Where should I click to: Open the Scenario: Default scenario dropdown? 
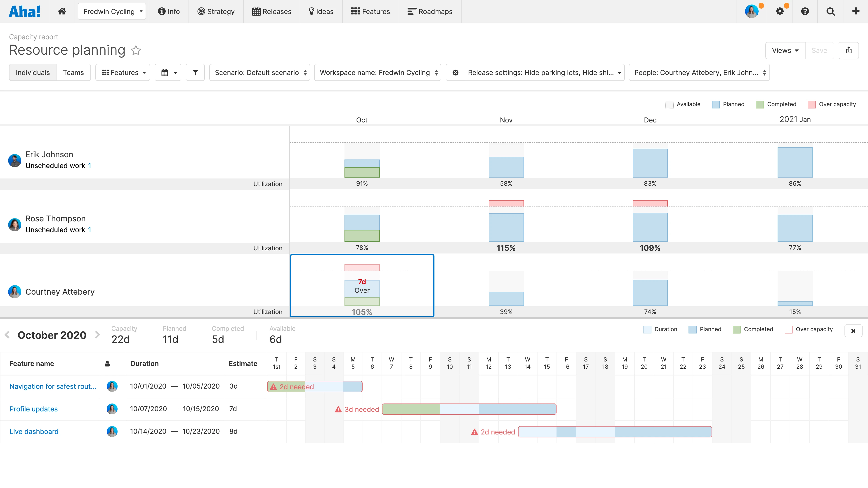pyautogui.click(x=259, y=72)
